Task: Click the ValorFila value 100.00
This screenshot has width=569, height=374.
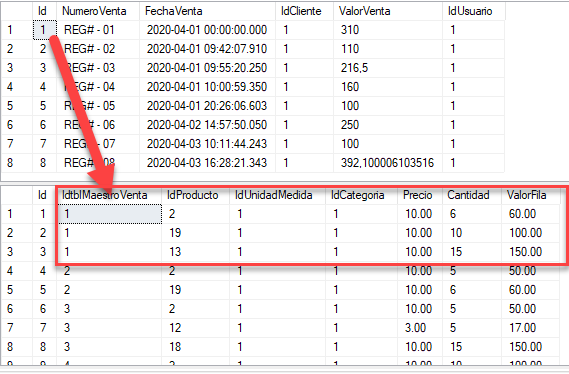Action: tap(531, 233)
